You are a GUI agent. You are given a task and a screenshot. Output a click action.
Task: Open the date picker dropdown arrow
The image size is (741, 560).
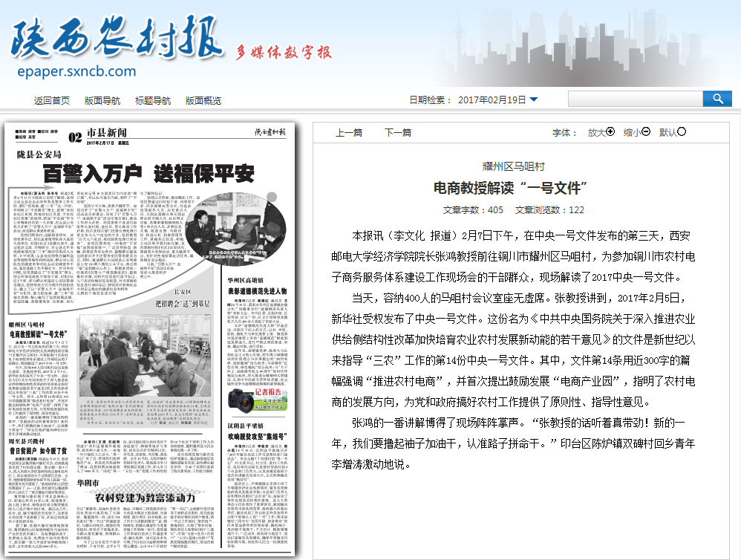[534, 100]
